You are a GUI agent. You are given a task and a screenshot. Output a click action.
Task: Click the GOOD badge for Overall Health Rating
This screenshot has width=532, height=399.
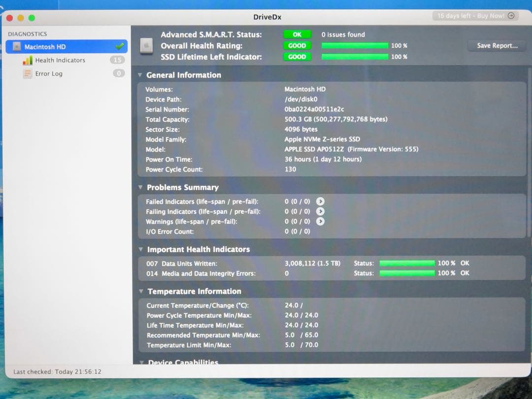[x=297, y=46]
